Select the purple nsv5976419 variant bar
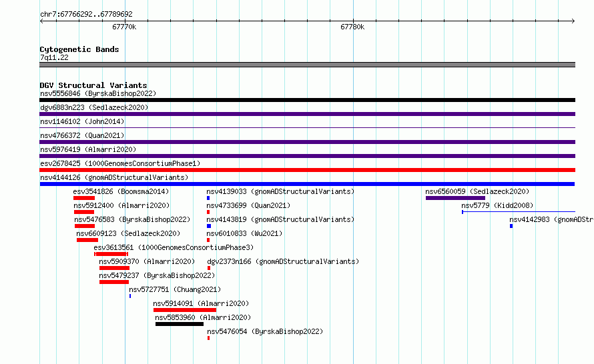594x364 pixels. click(307, 156)
